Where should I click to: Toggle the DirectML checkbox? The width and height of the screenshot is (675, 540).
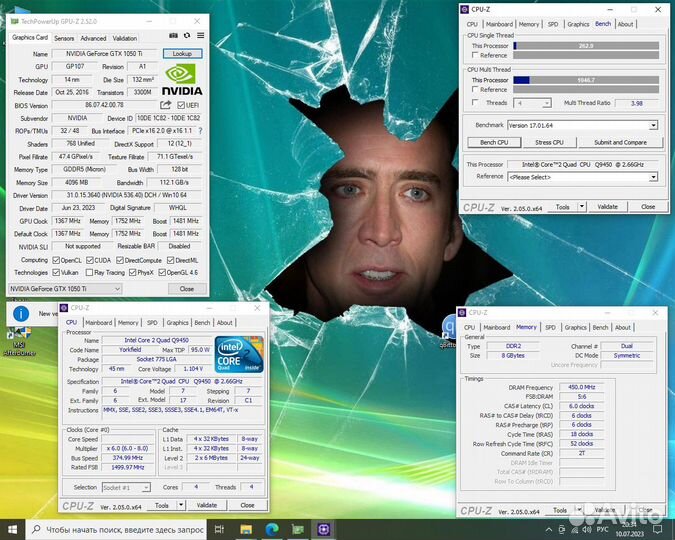pyautogui.click(x=170, y=260)
